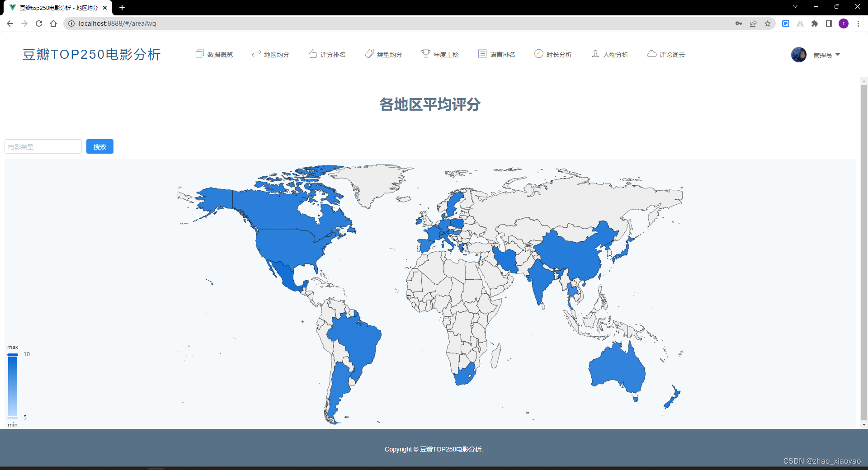Click the 年度上榜 award icon
This screenshot has width=868, height=470.
click(425, 54)
